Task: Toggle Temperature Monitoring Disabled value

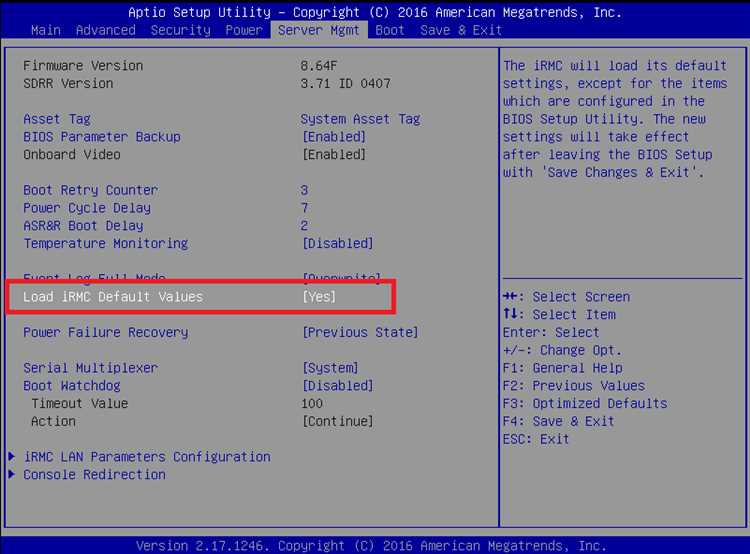Action: coord(337,244)
